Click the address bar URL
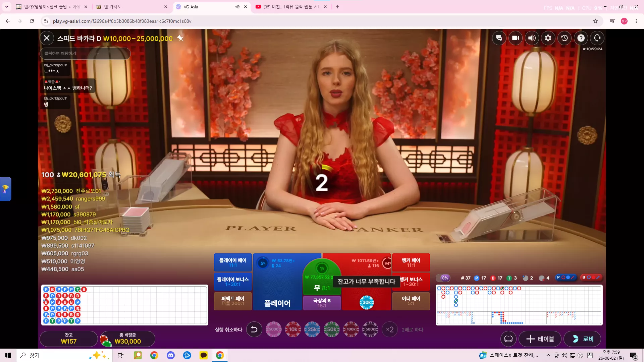 coord(122,21)
